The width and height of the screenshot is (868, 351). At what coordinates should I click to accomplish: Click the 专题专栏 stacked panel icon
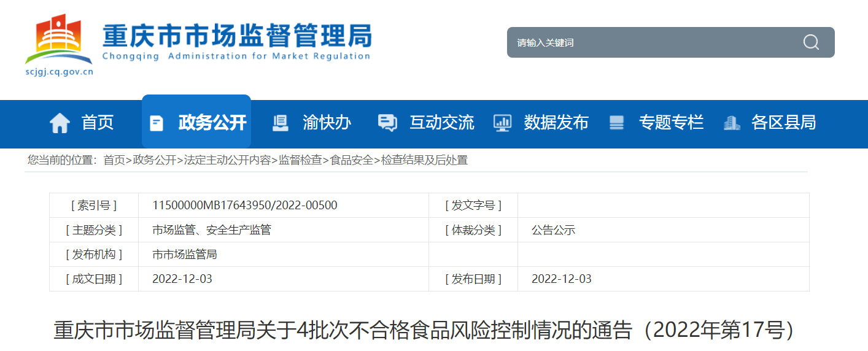point(616,123)
